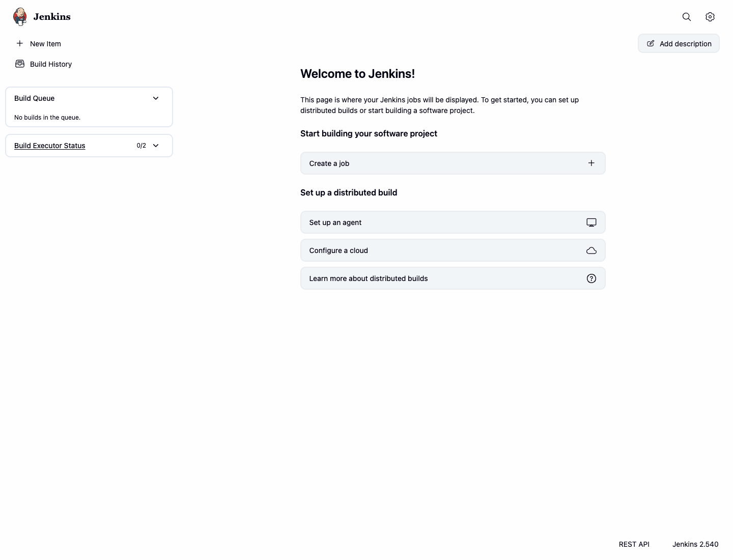
Task: Click the Jenkins 2.540 version button
Action: pyautogui.click(x=695, y=544)
